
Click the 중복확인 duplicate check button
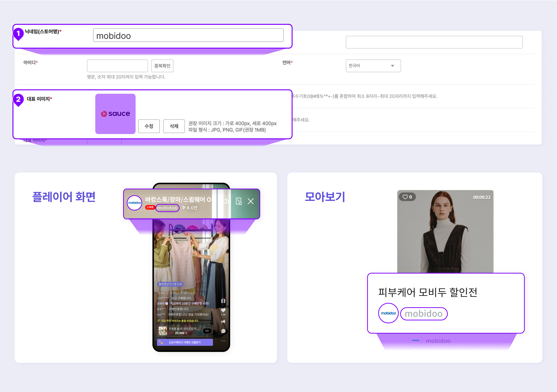162,66
